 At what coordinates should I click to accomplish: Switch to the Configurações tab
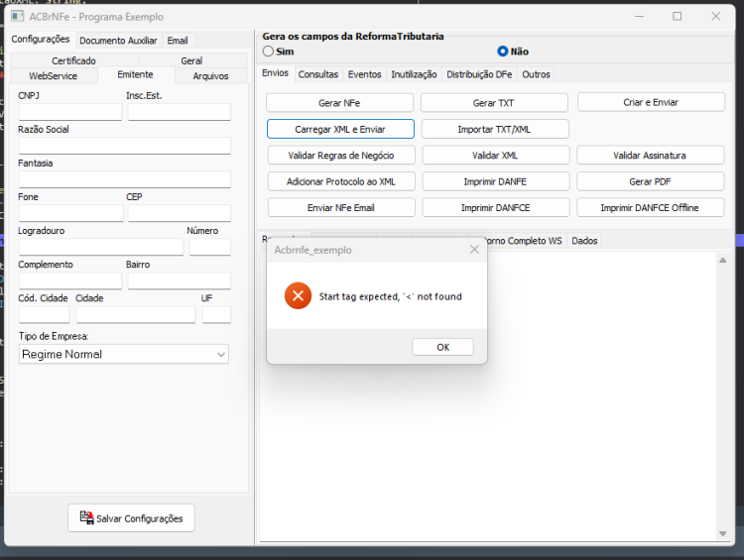coord(41,40)
